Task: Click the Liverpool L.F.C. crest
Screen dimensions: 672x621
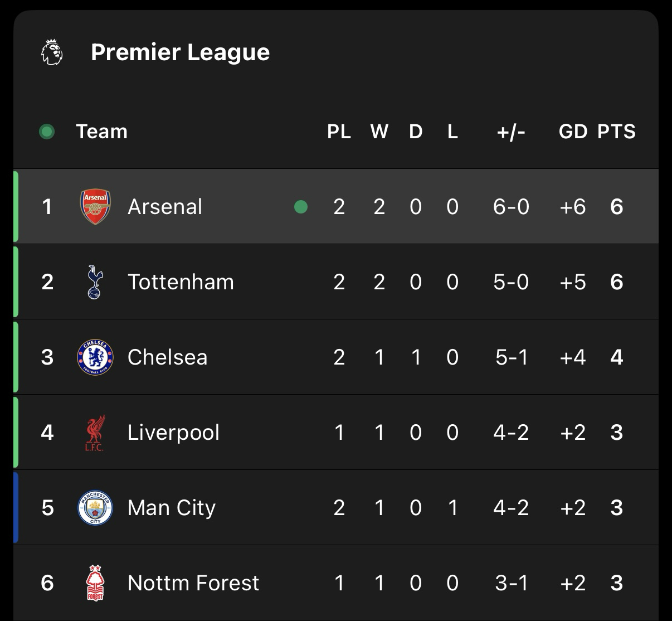Action: click(95, 433)
